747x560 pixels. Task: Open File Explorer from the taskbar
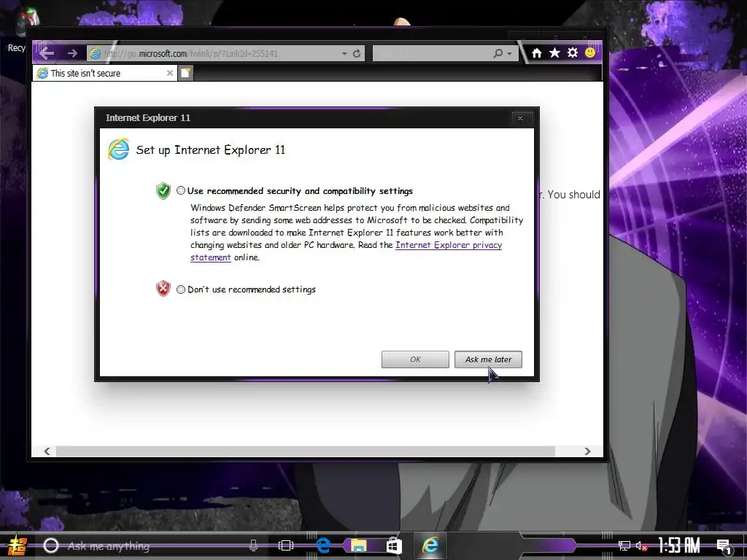pyautogui.click(x=359, y=545)
